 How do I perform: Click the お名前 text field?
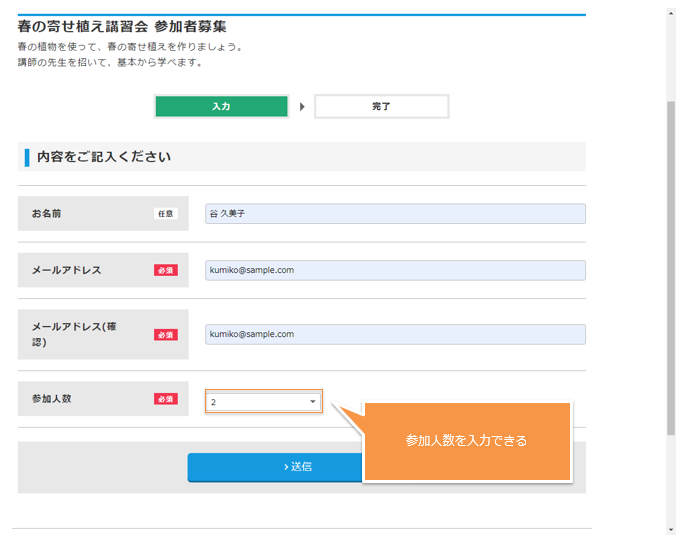click(395, 214)
